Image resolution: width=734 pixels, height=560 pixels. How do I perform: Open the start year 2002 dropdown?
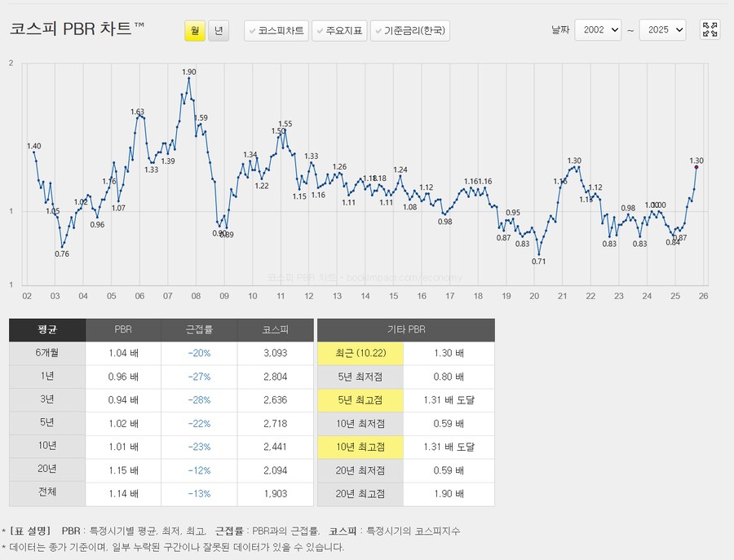click(x=598, y=29)
